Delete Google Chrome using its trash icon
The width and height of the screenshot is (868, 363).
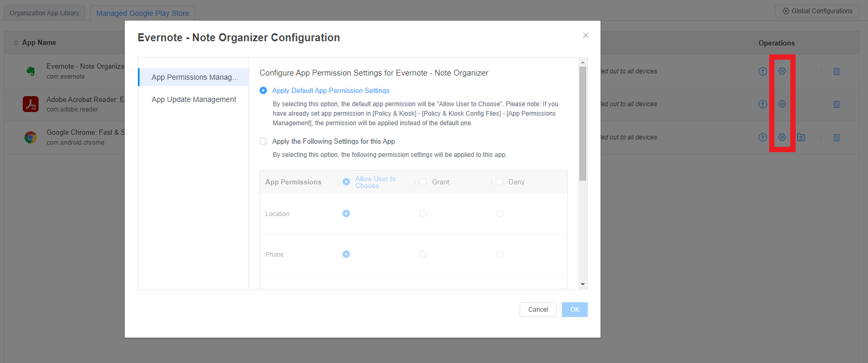(836, 137)
